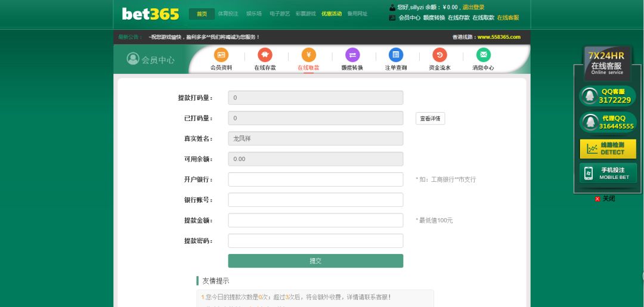This screenshot has height=307, width=644.
Task: Click the 退出登录 link
Action: (x=473, y=7)
